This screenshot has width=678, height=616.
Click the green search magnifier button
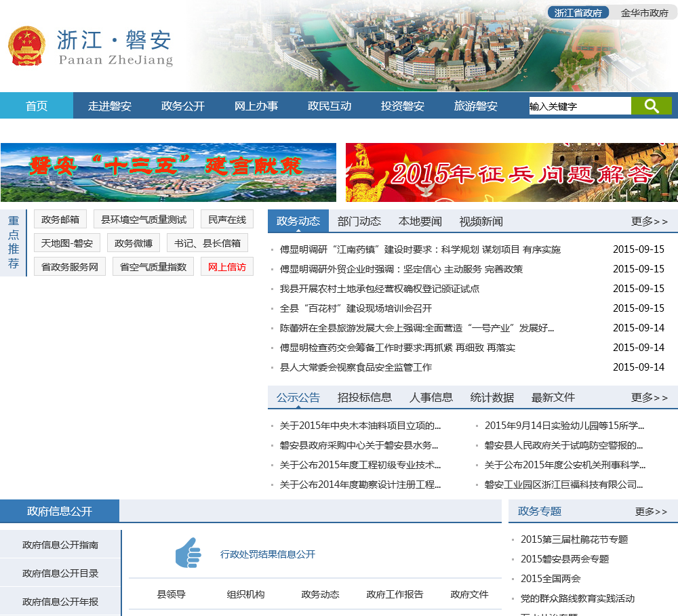pos(651,106)
